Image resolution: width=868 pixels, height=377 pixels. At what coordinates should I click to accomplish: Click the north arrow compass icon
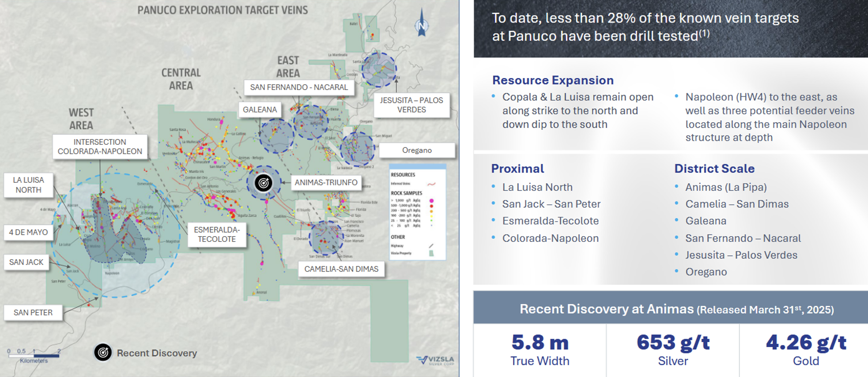[x=421, y=24]
